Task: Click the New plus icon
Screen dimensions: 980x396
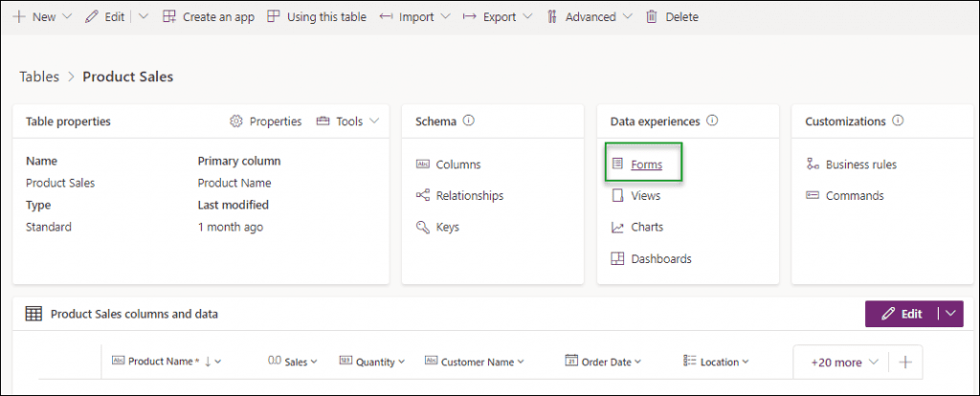Action: (19, 17)
